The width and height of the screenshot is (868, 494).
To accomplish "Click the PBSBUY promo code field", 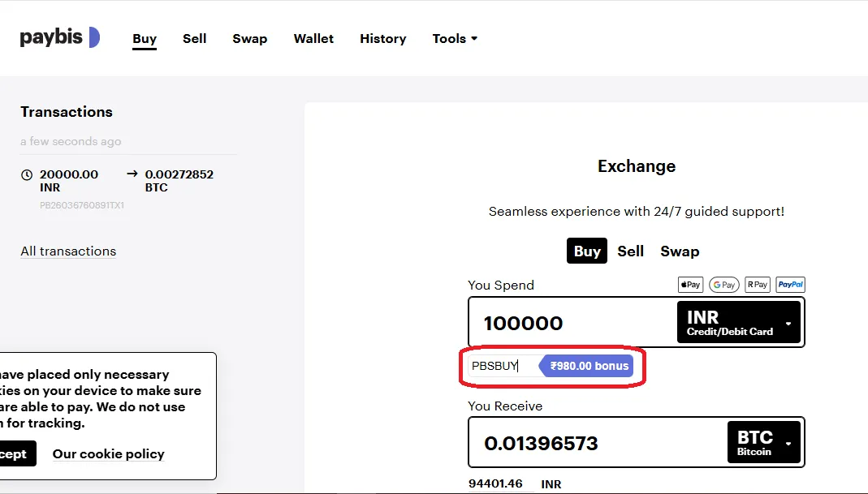I will click(x=494, y=366).
